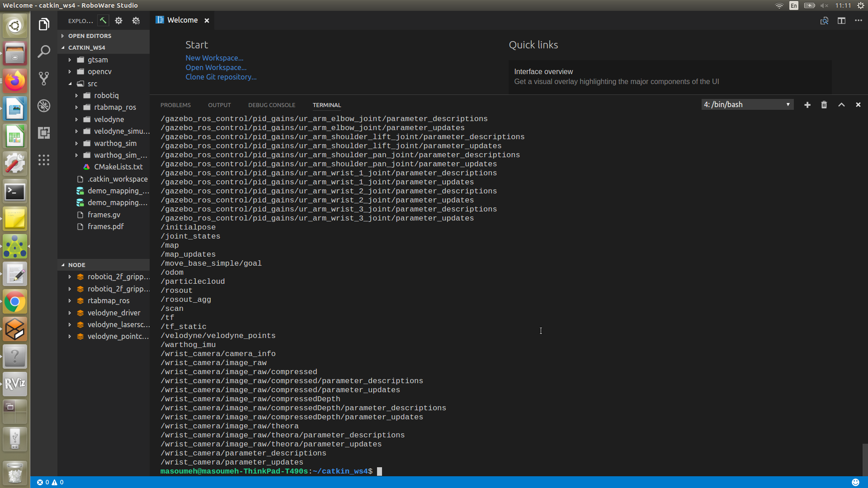The image size is (868, 488).
Task: Split the editor with the layout icon
Action: [841, 21]
